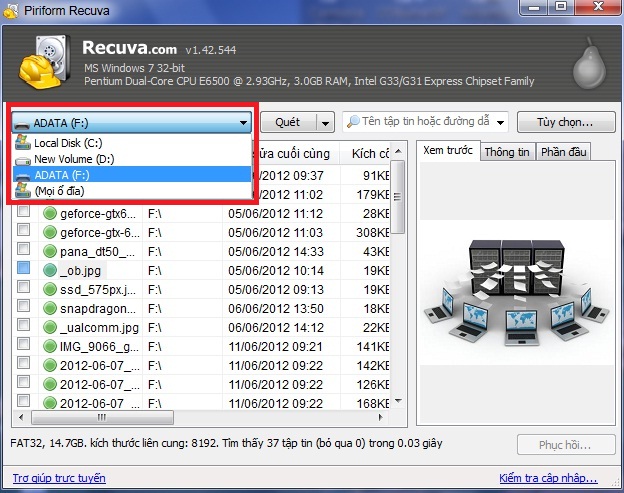The height and width of the screenshot is (493, 624).
Task: Tick the checkbox for pana_dt50 file
Action: pos(23,249)
